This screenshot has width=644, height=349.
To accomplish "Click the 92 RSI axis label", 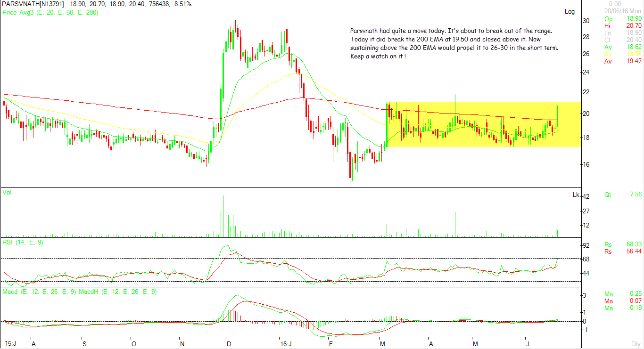I will coord(586,246).
